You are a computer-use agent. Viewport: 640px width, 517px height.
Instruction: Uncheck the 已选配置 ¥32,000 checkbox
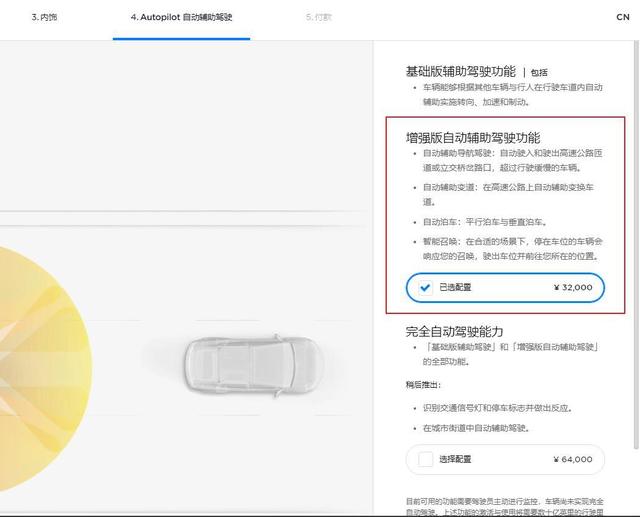point(425,288)
